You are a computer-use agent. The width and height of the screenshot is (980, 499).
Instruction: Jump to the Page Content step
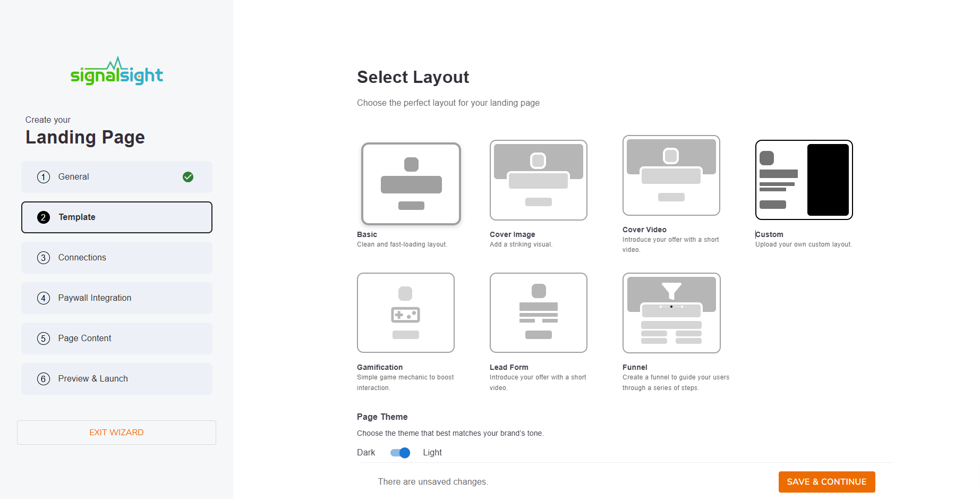[x=117, y=339]
